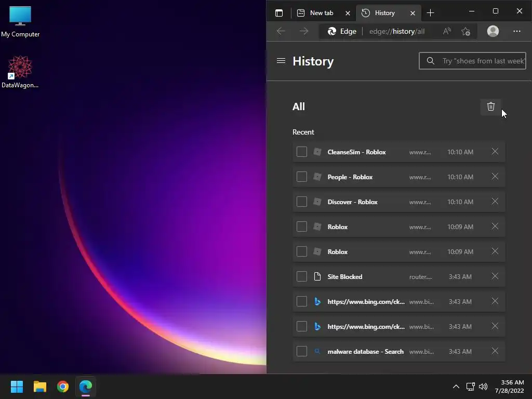Screen dimensions: 532x399
Task: Click the address bar edge://history/all
Action: pyautogui.click(x=396, y=32)
